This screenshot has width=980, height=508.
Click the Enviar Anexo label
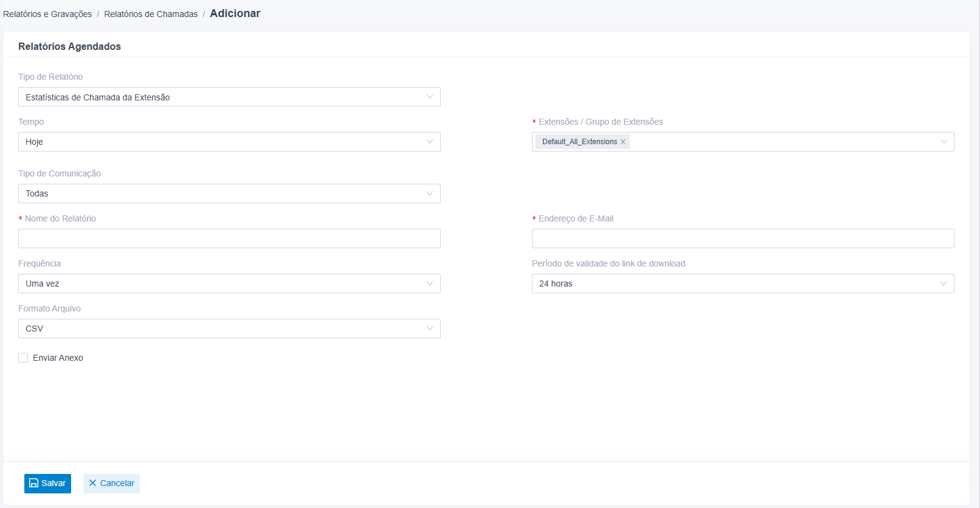58,358
